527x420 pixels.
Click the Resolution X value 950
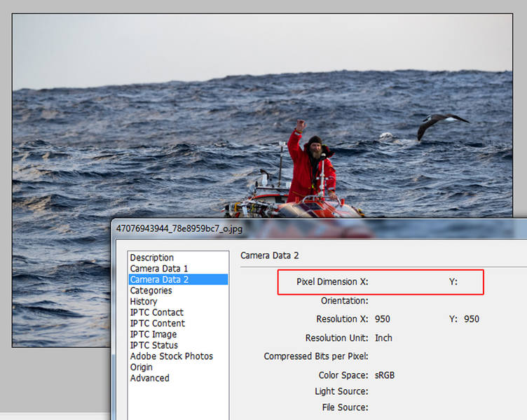[383, 319]
